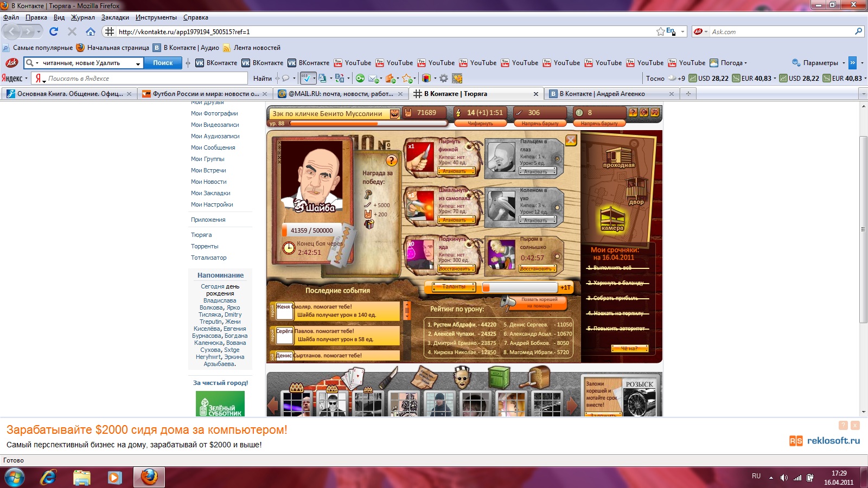The width and height of the screenshot is (868, 488).
Task: Open Мои Настройки link in sidebar
Action: click(212, 204)
